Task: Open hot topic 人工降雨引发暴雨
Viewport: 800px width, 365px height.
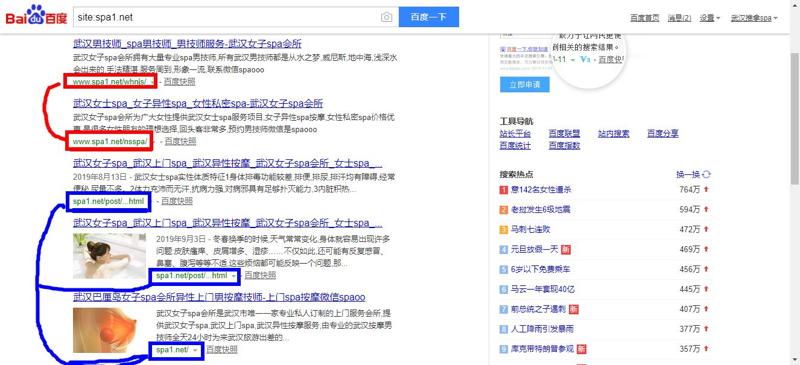Action: pyautogui.click(x=542, y=329)
